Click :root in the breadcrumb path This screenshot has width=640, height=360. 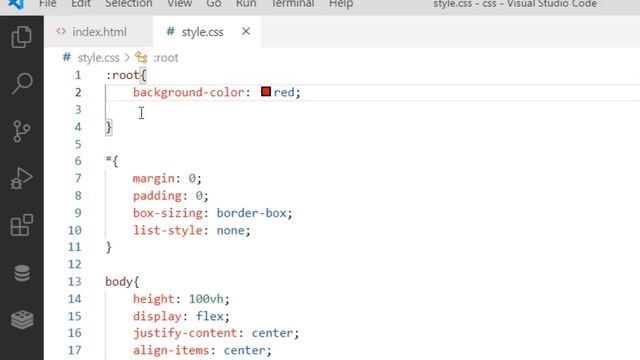click(x=166, y=58)
